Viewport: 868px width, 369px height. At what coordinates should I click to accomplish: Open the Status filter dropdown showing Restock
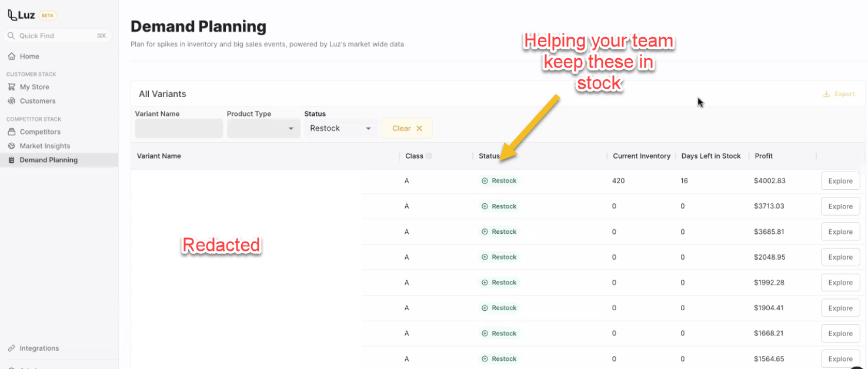point(340,129)
